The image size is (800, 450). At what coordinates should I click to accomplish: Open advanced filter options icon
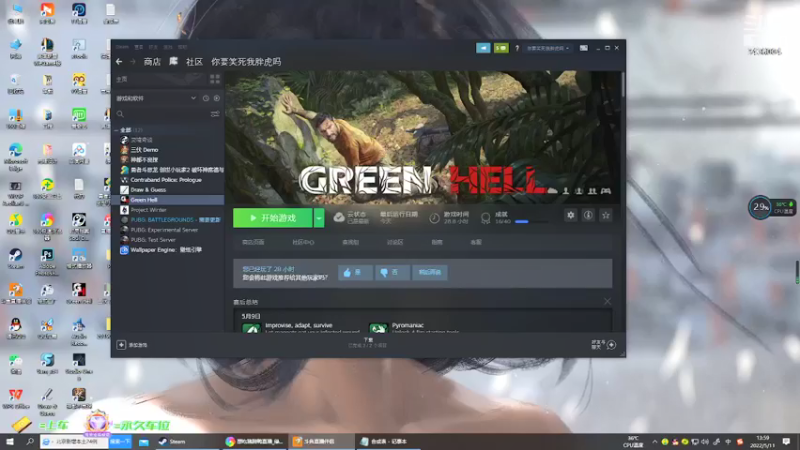(215, 114)
